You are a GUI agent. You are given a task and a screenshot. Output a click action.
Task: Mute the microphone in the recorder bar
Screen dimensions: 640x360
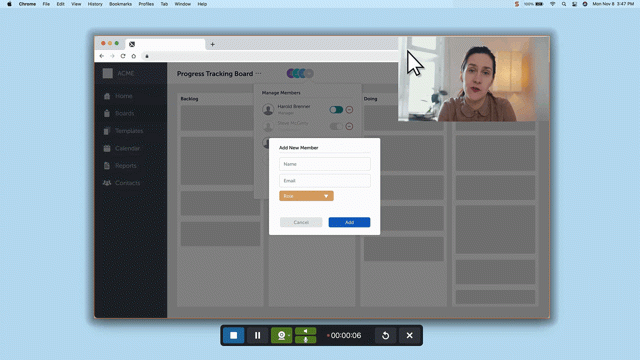coord(305,340)
